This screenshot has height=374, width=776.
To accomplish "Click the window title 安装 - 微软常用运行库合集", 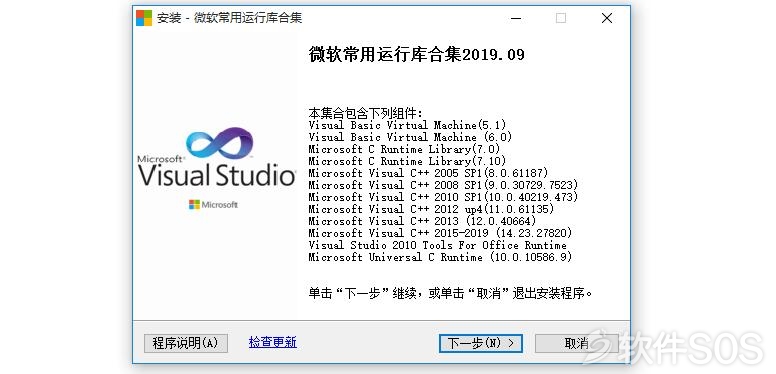I will (230, 18).
